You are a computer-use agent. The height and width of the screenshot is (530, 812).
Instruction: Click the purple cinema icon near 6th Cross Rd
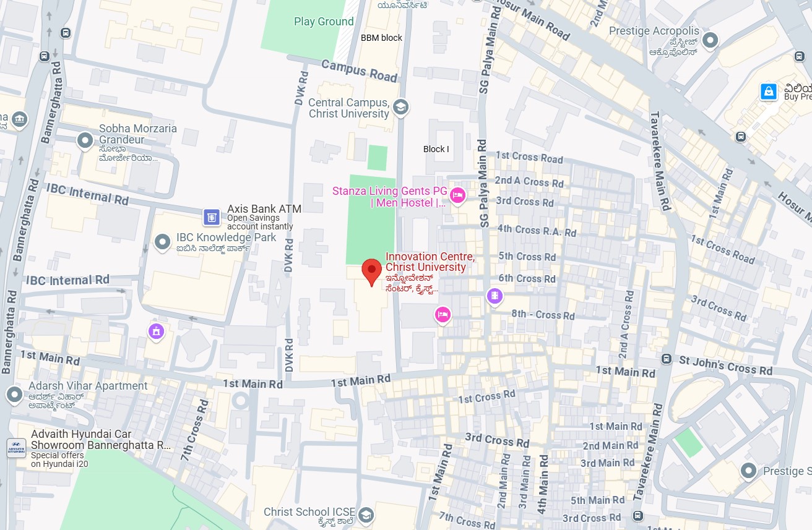pos(494,296)
